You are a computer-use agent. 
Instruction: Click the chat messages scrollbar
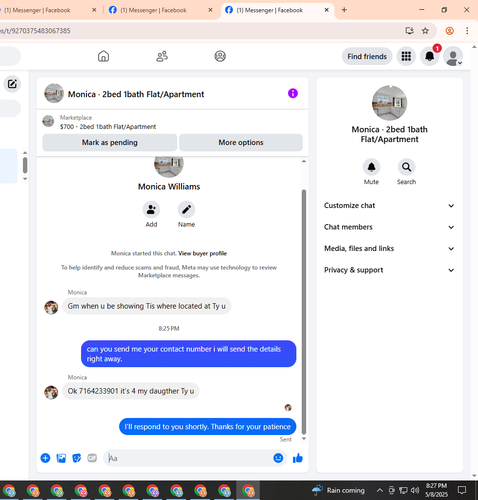[x=304, y=312]
